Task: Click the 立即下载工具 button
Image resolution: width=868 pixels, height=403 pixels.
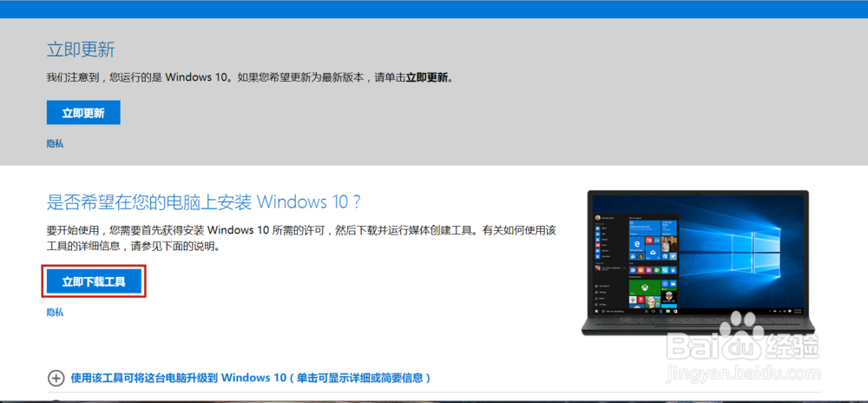Action: pos(94,281)
